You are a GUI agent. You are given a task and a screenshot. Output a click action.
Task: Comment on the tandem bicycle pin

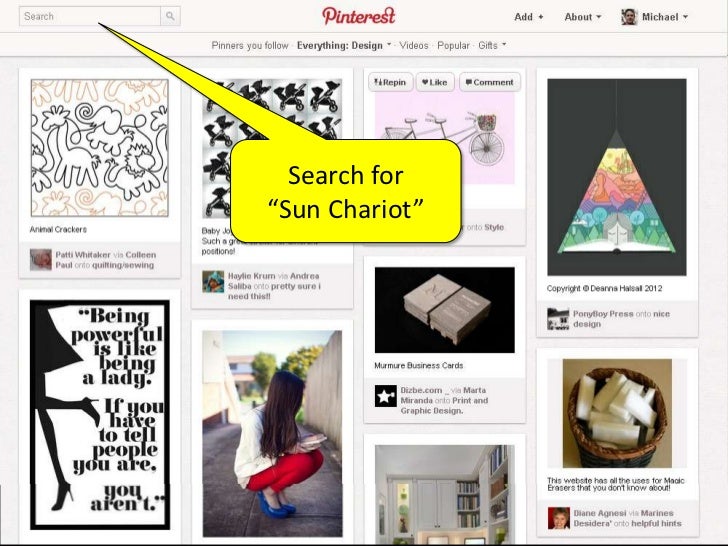coord(490,82)
